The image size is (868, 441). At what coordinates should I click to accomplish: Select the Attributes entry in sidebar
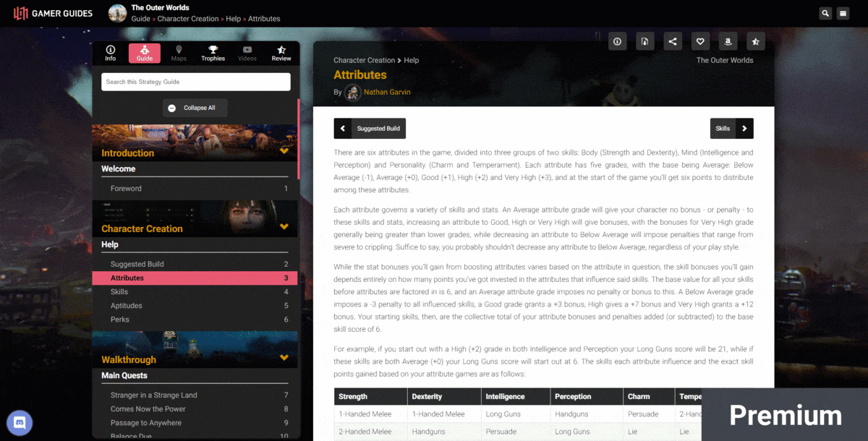[195, 278]
